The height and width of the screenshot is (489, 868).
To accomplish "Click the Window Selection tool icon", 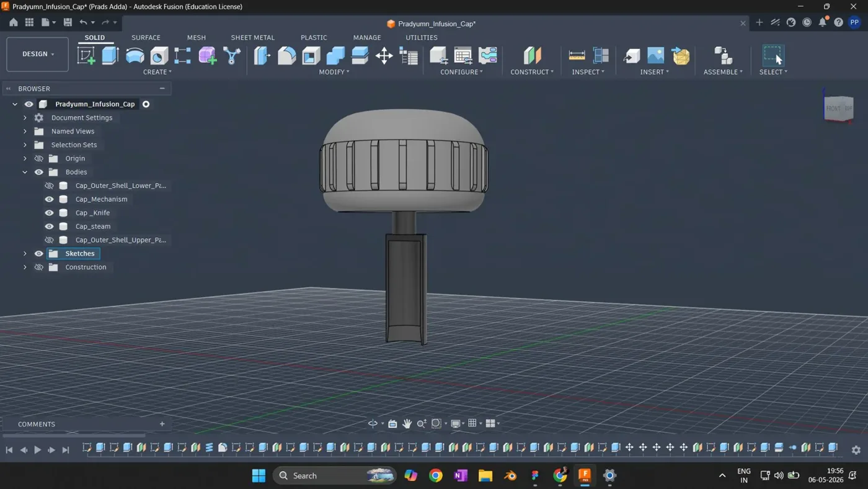I will [x=773, y=55].
